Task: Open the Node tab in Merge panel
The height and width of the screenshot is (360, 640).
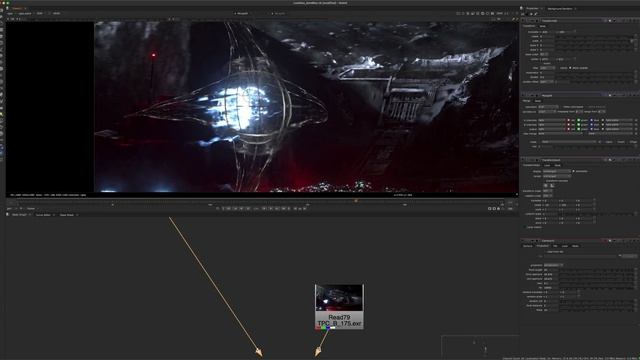Action: tap(538, 101)
